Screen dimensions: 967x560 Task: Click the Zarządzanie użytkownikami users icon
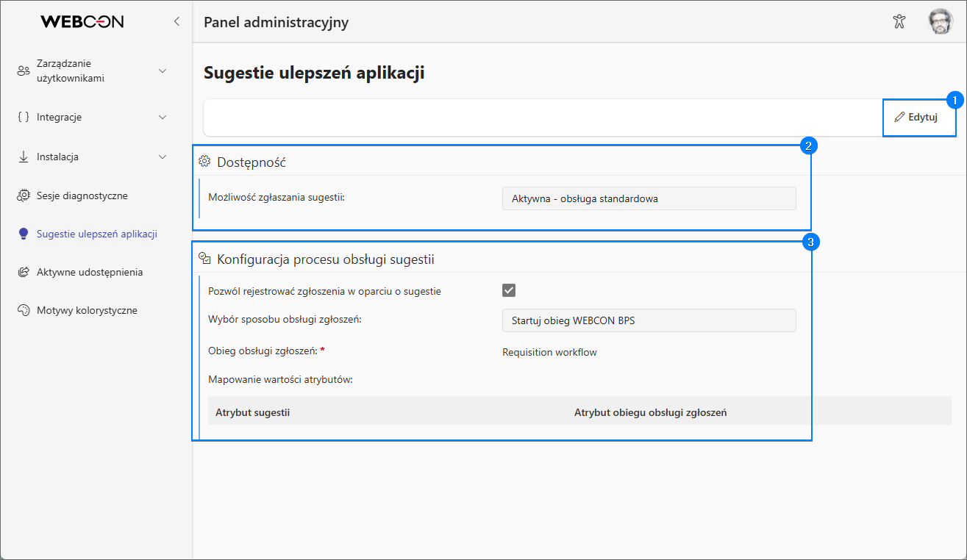coord(24,71)
